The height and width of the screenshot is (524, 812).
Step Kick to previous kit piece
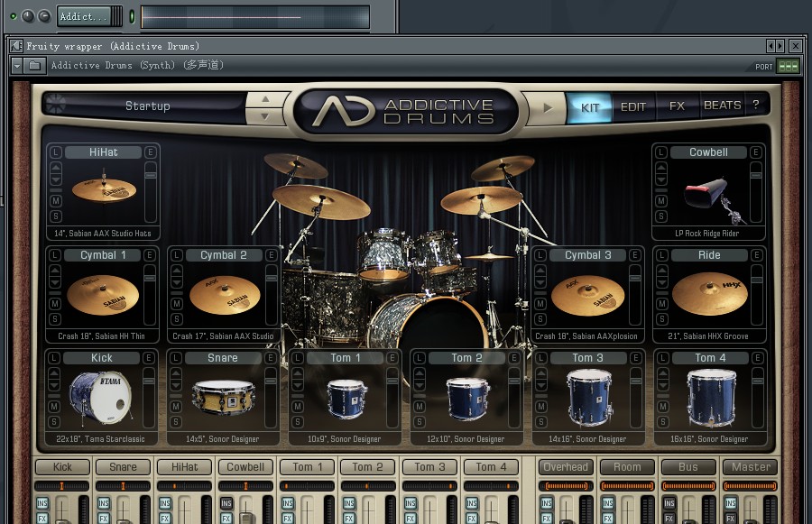(54, 372)
